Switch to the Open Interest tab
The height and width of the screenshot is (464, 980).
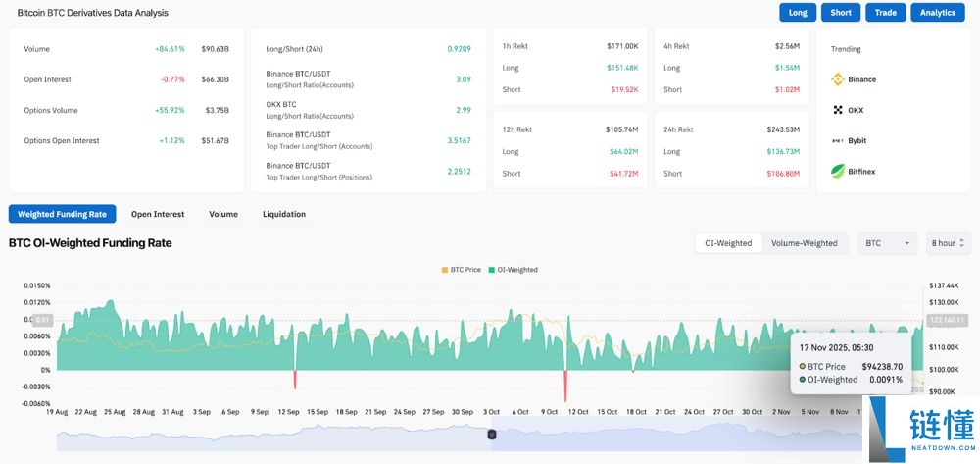pyautogui.click(x=158, y=214)
